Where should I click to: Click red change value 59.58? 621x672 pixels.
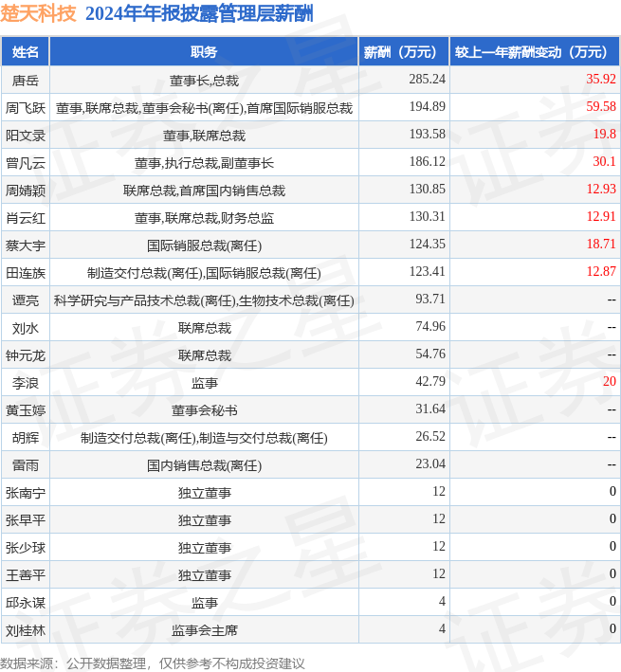point(601,106)
